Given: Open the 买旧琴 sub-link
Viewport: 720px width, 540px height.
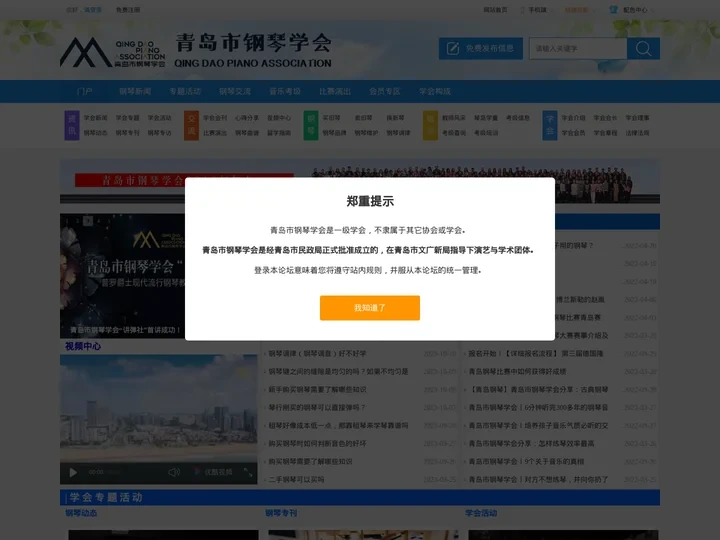Looking at the screenshot, I should [x=332, y=118].
